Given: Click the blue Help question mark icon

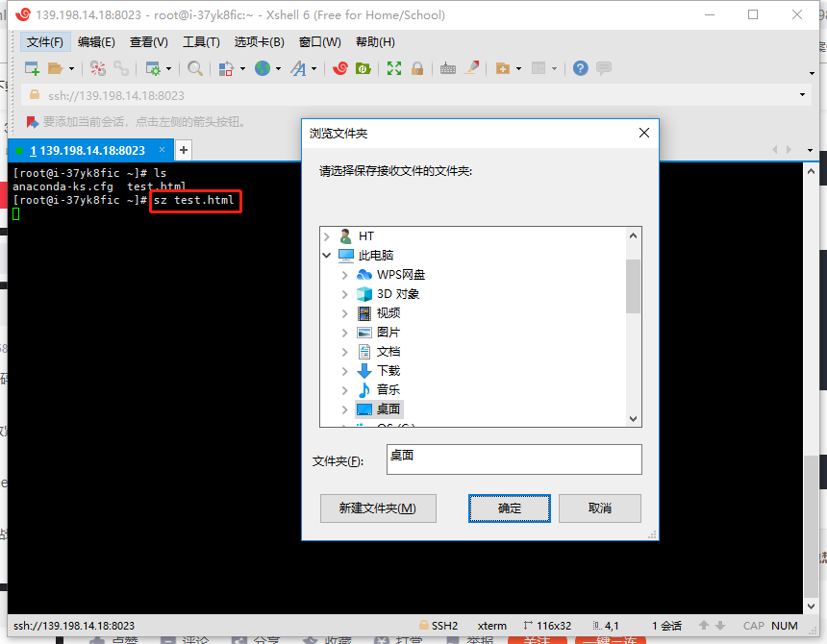Looking at the screenshot, I should pos(580,68).
